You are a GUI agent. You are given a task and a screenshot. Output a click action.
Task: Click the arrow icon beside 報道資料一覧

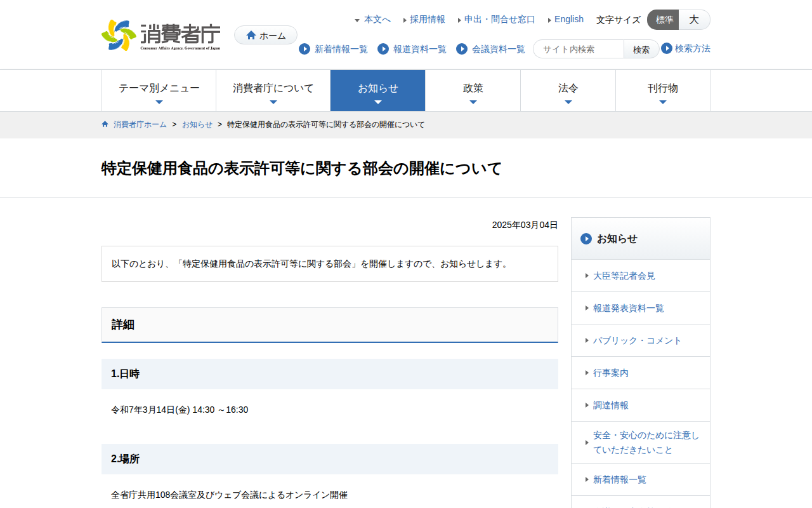tap(383, 49)
